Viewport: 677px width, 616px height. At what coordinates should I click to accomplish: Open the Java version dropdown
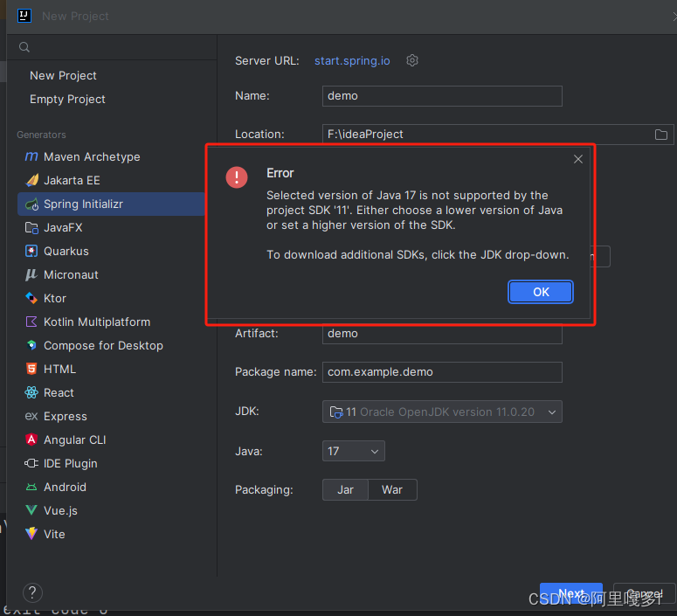coord(353,451)
